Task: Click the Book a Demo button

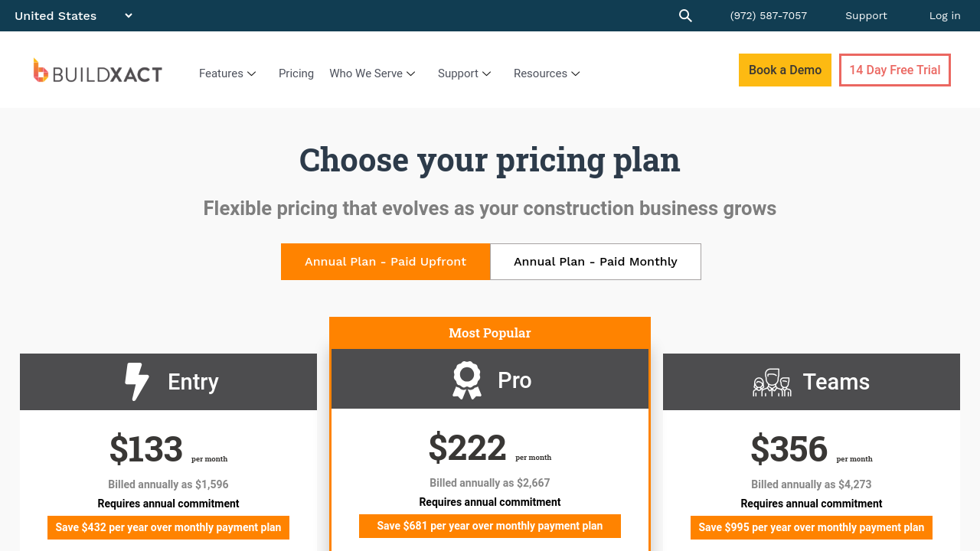Action: point(785,70)
